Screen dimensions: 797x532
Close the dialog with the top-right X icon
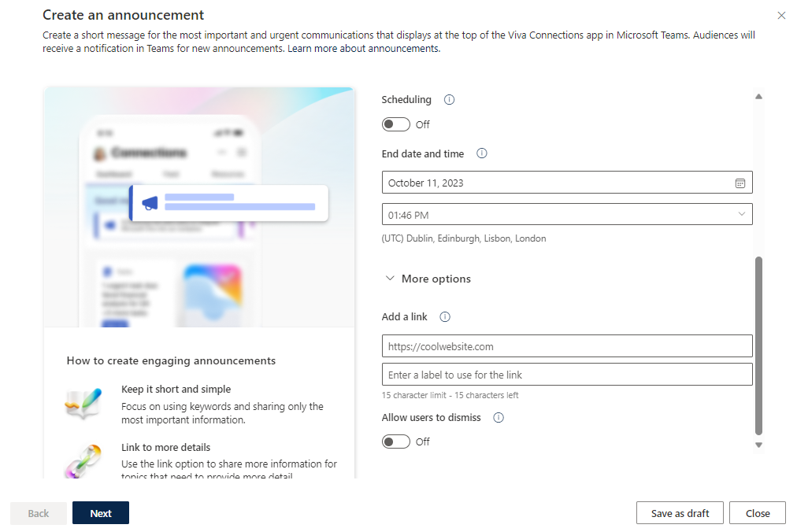click(x=781, y=15)
